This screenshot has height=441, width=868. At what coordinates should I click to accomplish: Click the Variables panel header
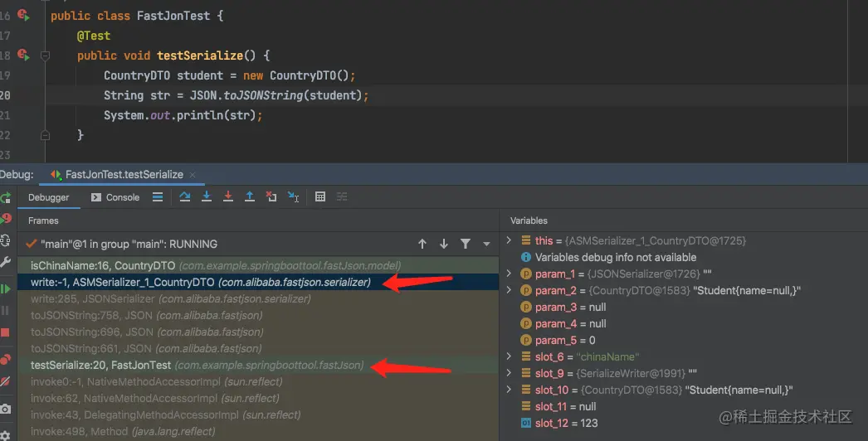529,220
